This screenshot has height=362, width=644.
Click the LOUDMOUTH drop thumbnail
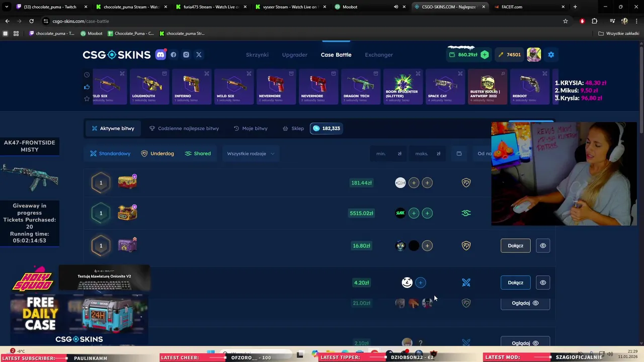click(x=149, y=86)
